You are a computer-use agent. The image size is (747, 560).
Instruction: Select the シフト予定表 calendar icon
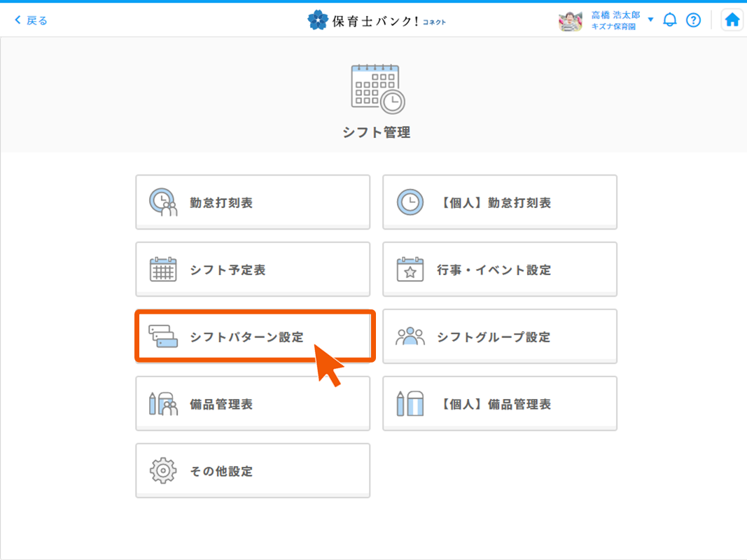point(163,269)
